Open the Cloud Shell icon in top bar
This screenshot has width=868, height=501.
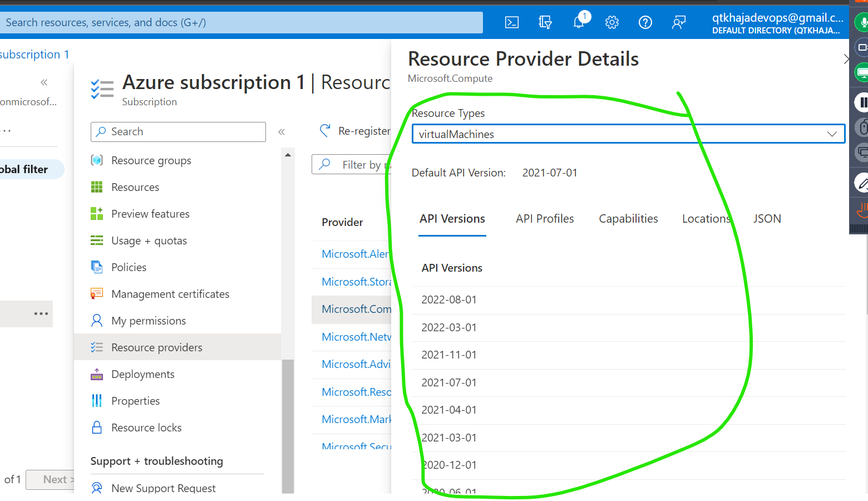[x=511, y=22]
